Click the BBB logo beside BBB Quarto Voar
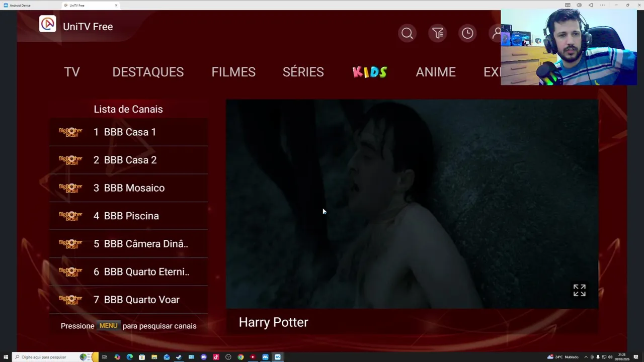The image size is (644, 362). 70,299
